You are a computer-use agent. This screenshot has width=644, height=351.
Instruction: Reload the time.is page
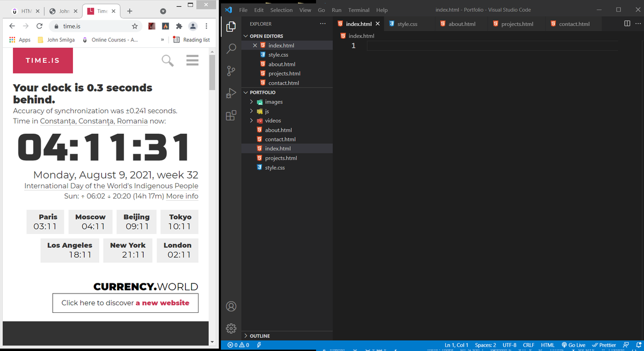click(39, 26)
